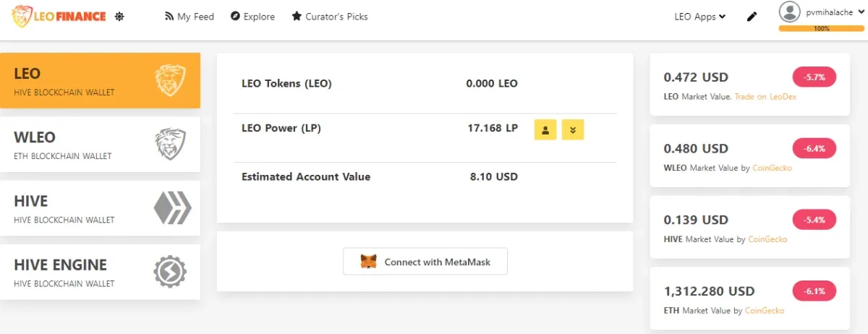868x334 pixels.
Task: Toggle the theme sun icon
Action: click(x=120, y=16)
